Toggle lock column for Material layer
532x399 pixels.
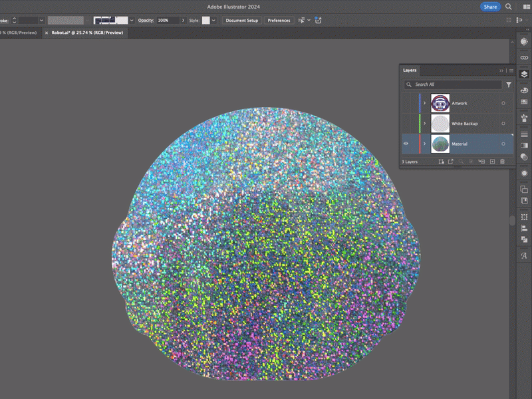pyautogui.click(x=414, y=144)
